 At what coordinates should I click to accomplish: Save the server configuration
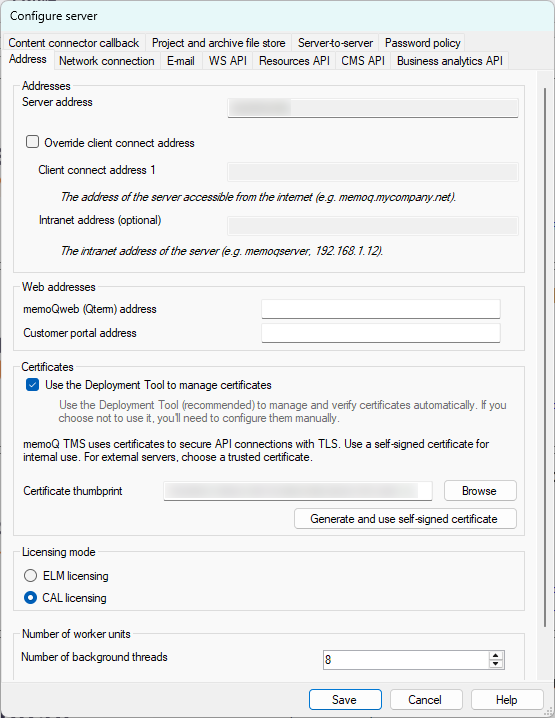tap(345, 700)
